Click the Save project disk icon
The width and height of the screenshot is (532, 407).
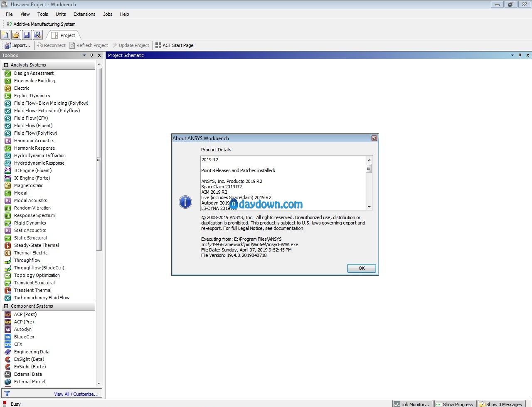[27, 35]
